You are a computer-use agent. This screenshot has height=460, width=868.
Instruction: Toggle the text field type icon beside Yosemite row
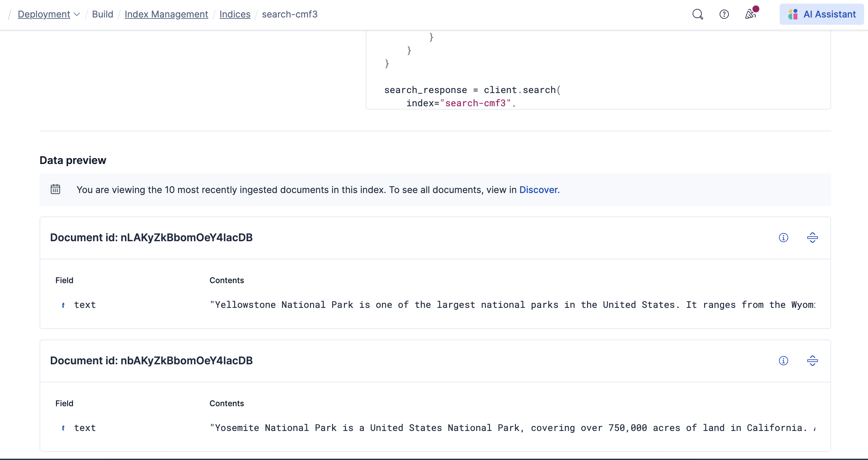(x=64, y=428)
